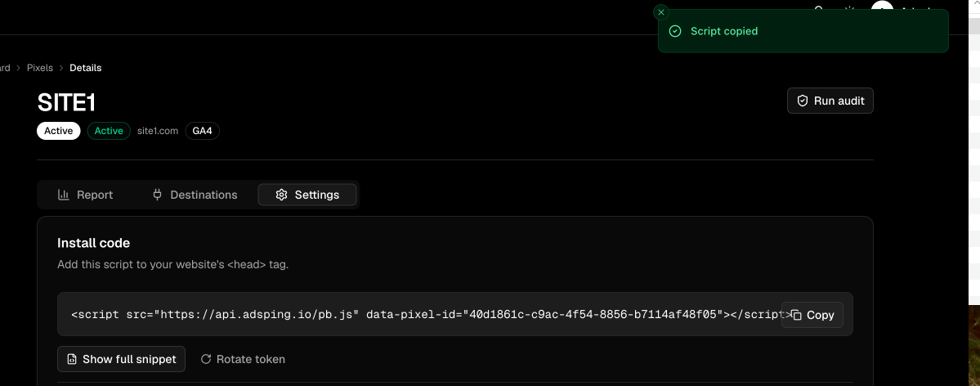
Task: Click the GA4 tag badge
Action: click(203, 131)
